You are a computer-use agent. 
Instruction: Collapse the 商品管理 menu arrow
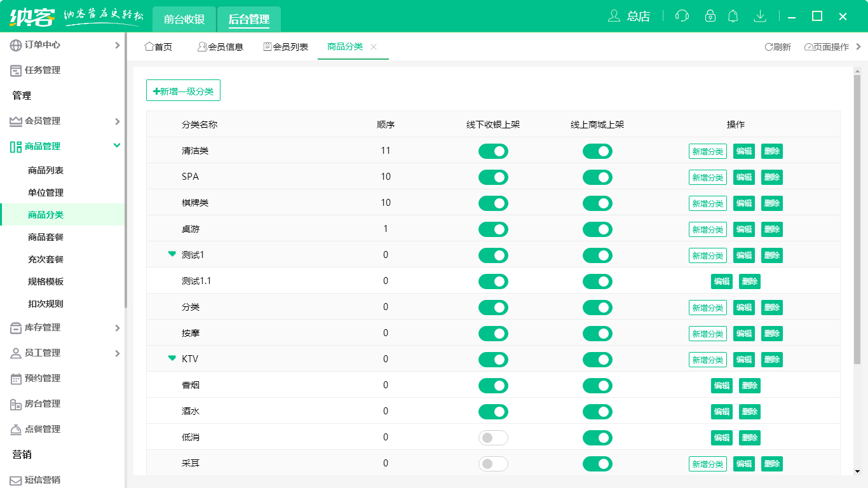coord(117,146)
